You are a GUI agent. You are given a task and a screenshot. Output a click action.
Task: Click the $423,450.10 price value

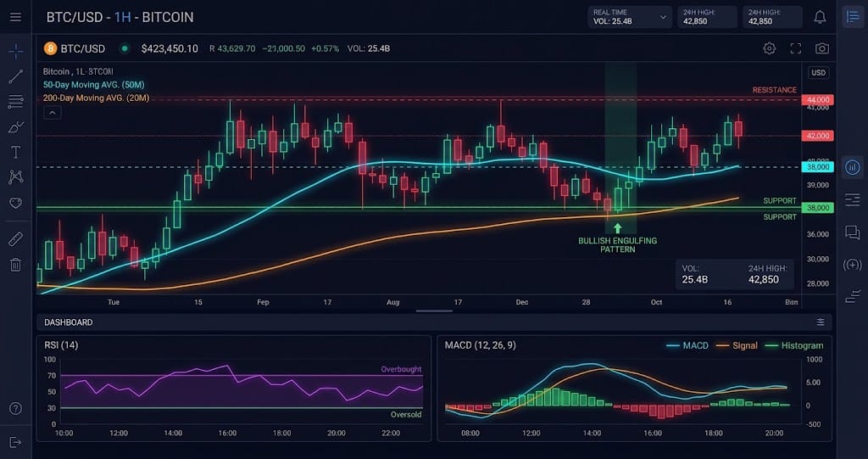(x=170, y=48)
